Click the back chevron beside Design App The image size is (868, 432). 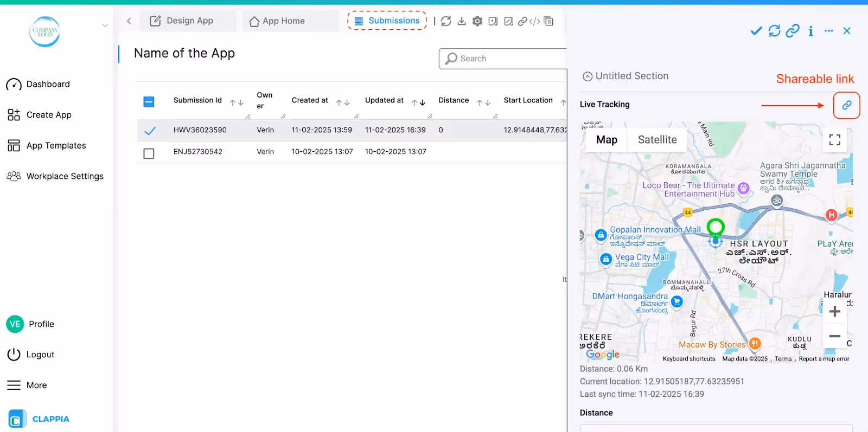[129, 21]
